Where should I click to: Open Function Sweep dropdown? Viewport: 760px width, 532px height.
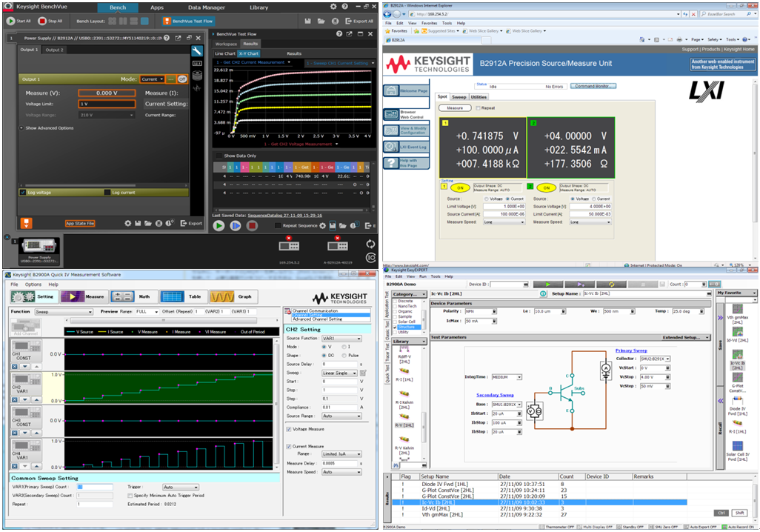click(x=64, y=312)
